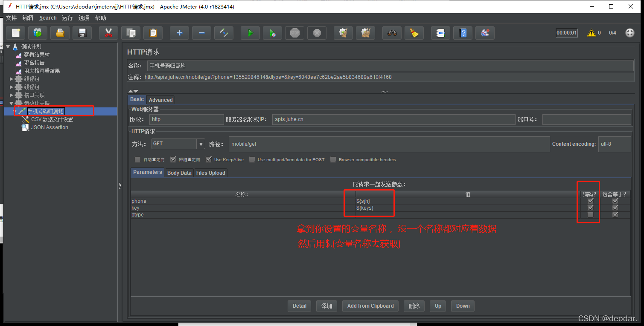Expand the 接口关联 node

(12, 95)
